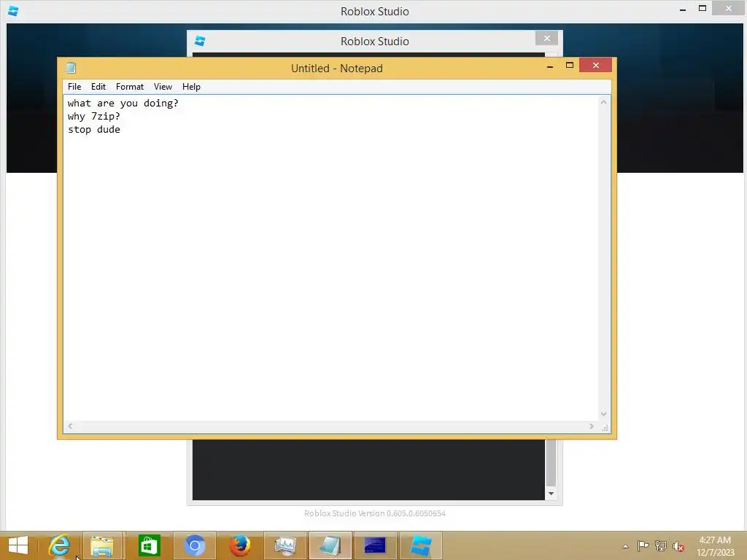
Task: Maximize the Notepad window
Action: pos(569,65)
